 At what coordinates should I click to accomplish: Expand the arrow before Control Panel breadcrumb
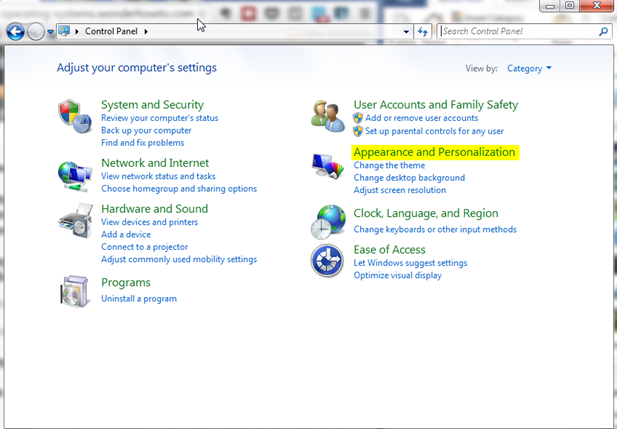[77, 31]
